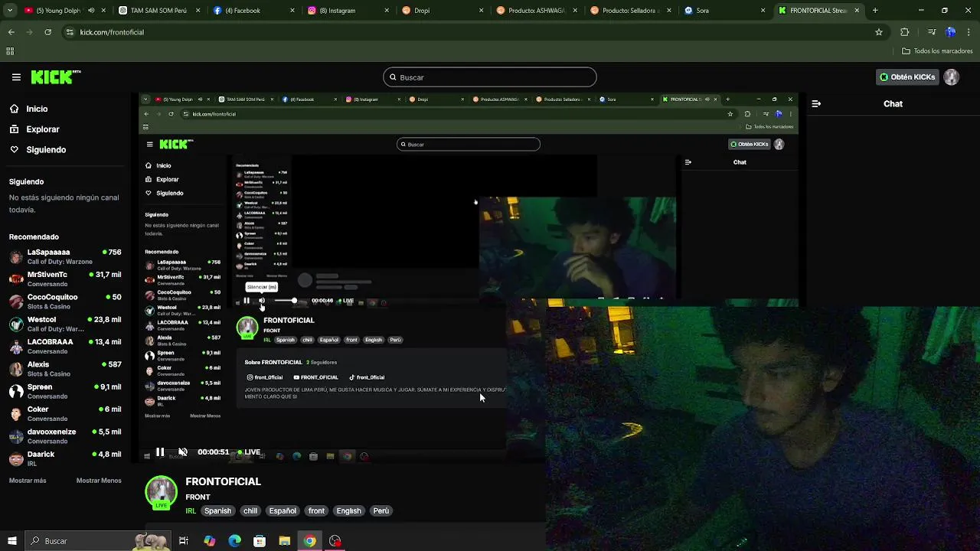Viewport: 980px width, 551px height.
Task: Switch to the Sora tab
Action: point(724,11)
